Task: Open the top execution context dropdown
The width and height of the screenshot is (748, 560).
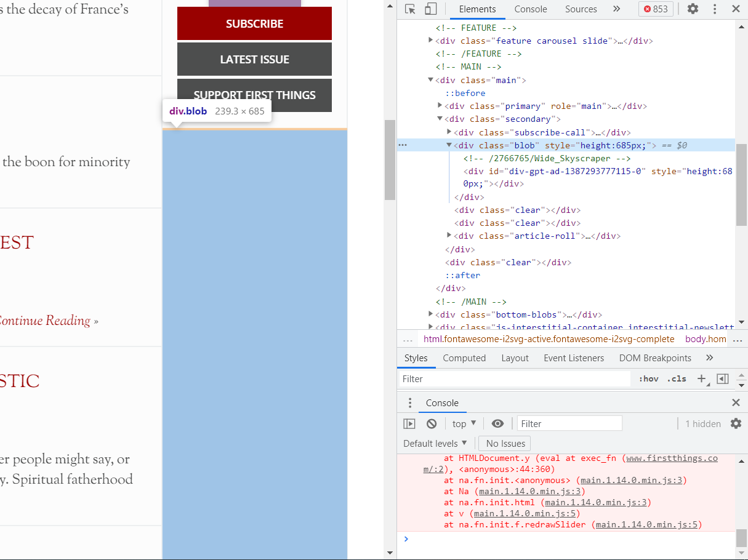Action: [463, 423]
